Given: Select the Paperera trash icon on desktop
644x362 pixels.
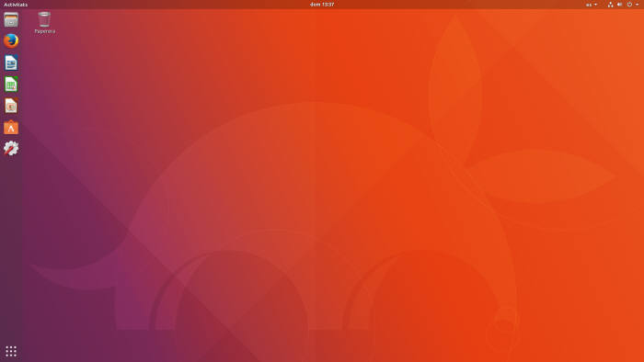Looking at the screenshot, I should click(44, 19).
